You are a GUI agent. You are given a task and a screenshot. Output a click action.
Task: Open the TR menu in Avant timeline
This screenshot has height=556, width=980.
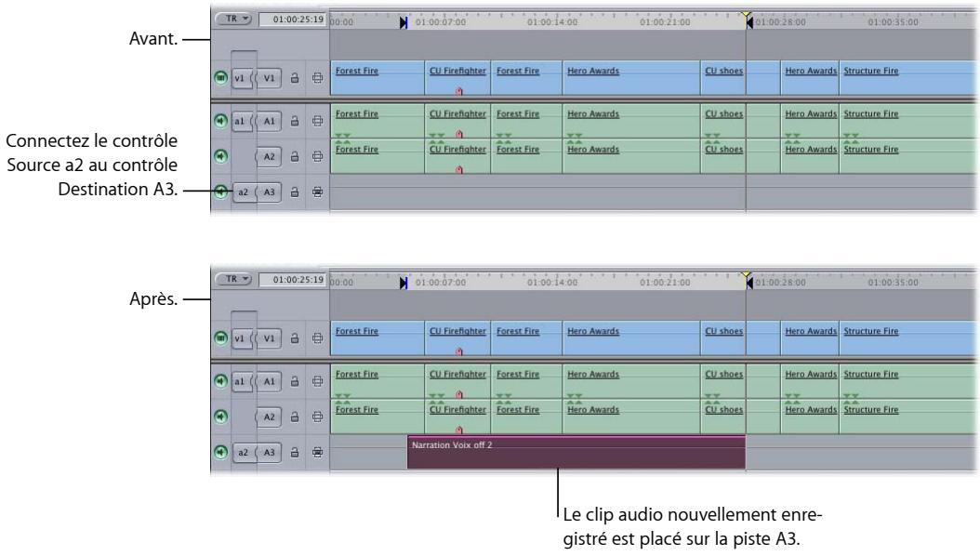coord(233,19)
